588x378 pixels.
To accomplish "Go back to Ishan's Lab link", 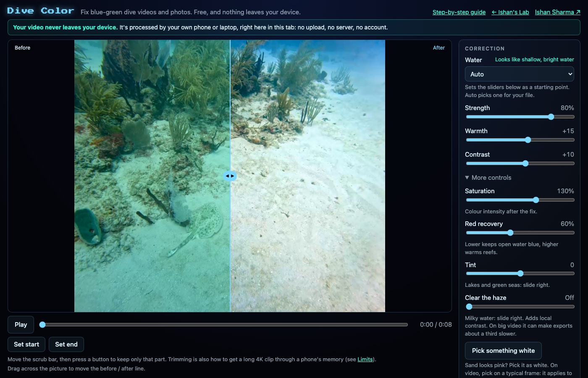I will (x=510, y=12).
